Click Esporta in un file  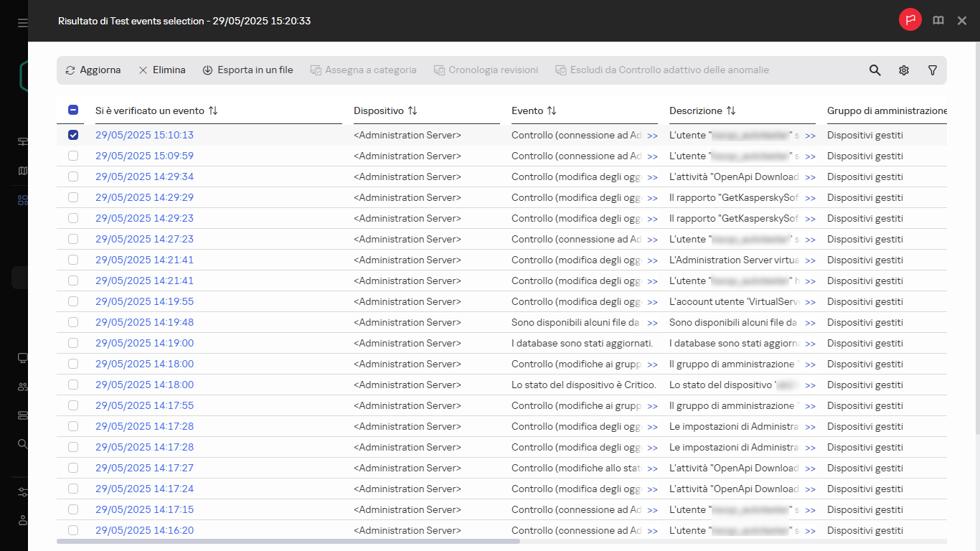(248, 70)
